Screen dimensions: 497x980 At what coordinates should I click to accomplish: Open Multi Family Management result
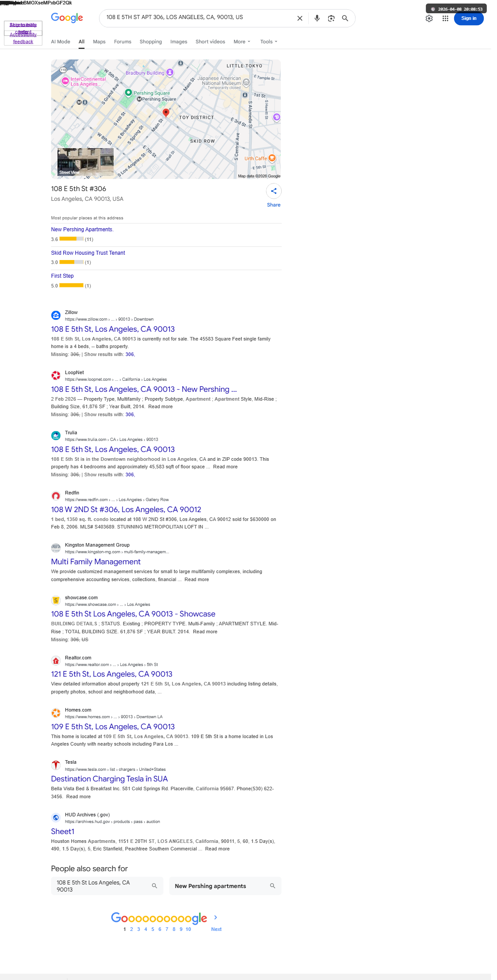(96, 562)
